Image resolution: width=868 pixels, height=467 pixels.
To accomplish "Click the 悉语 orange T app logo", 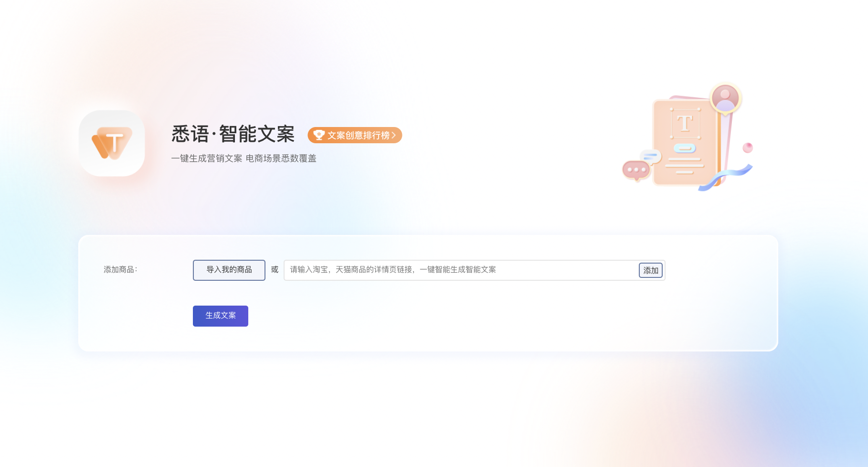I will coord(112,143).
